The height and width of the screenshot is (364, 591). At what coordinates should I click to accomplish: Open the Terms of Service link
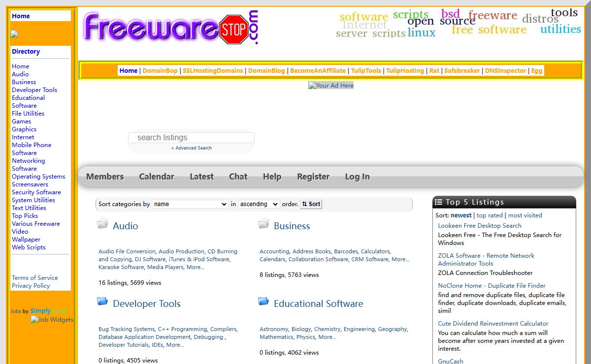coord(35,278)
